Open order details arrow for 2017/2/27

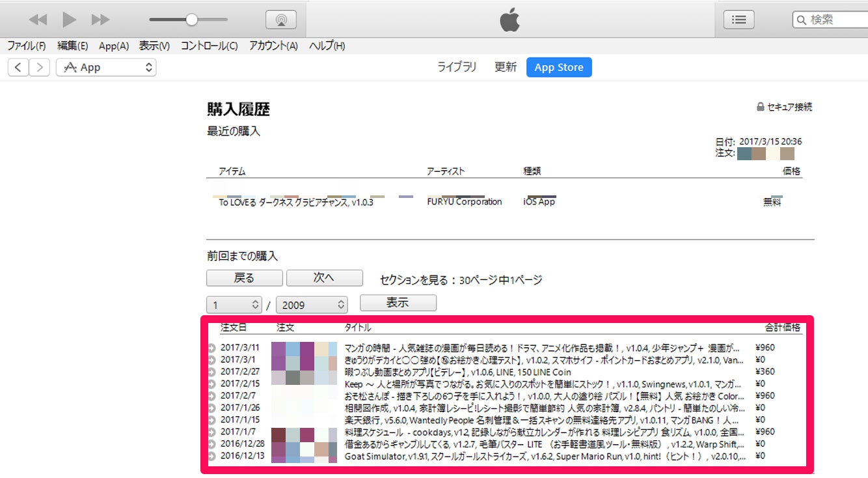click(211, 373)
